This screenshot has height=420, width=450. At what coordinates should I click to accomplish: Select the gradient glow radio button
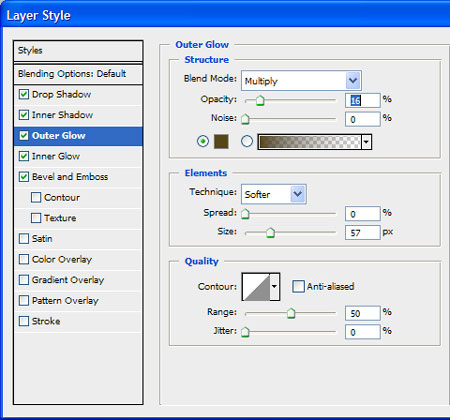tap(247, 141)
